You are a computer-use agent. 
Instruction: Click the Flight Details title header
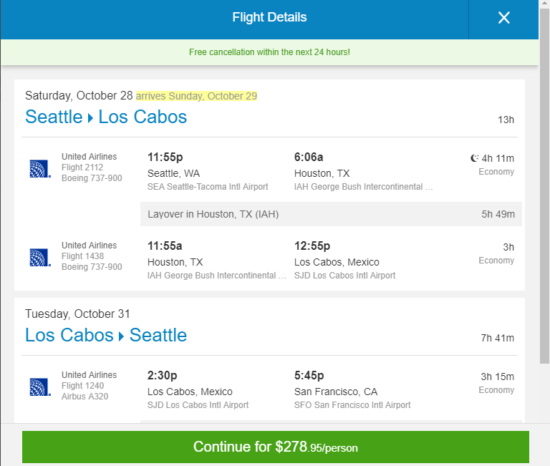269,17
